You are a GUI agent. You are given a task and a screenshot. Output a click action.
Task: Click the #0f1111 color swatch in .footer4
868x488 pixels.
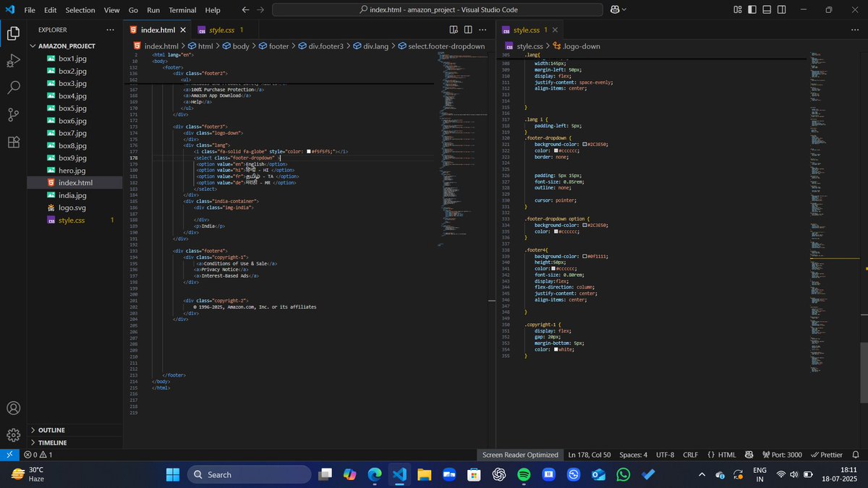coord(584,256)
